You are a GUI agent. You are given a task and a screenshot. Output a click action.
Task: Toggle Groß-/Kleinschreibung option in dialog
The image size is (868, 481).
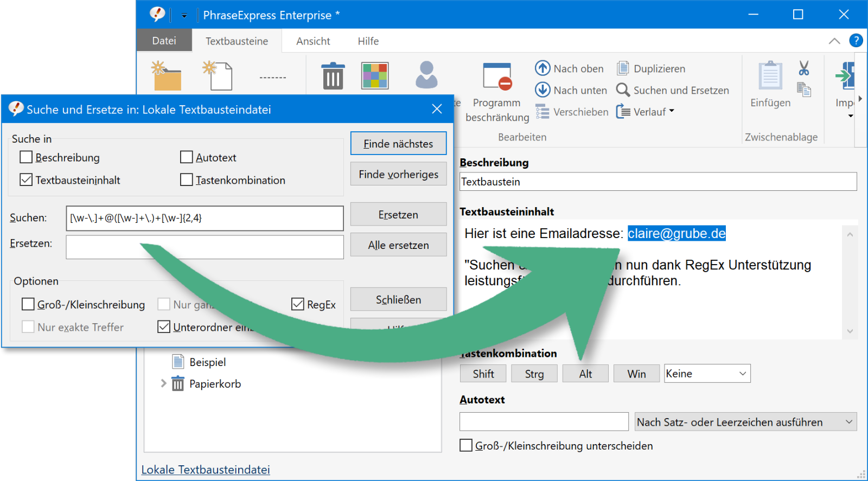click(28, 304)
